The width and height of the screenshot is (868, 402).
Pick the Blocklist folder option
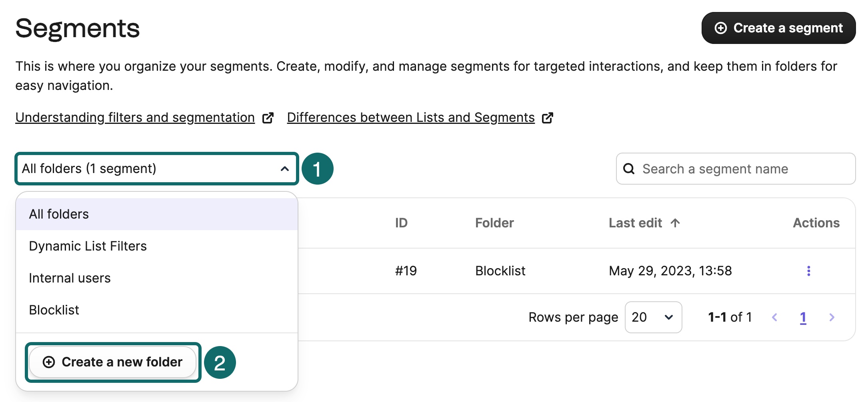point(54,310)
